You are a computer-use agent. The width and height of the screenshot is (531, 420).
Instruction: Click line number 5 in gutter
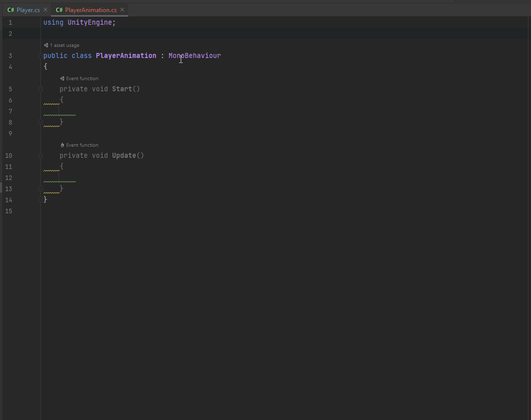point(10,89)
